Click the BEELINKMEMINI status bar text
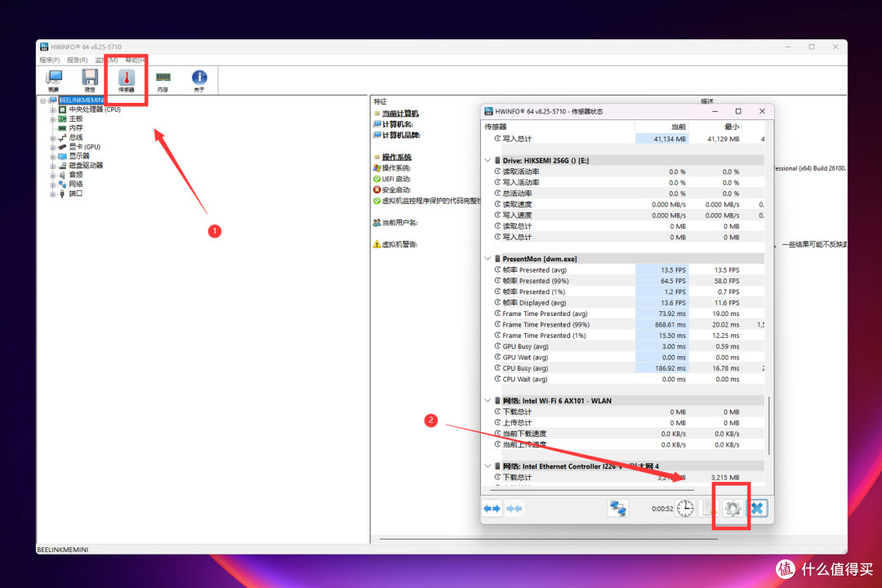 [x=62, y=550]
